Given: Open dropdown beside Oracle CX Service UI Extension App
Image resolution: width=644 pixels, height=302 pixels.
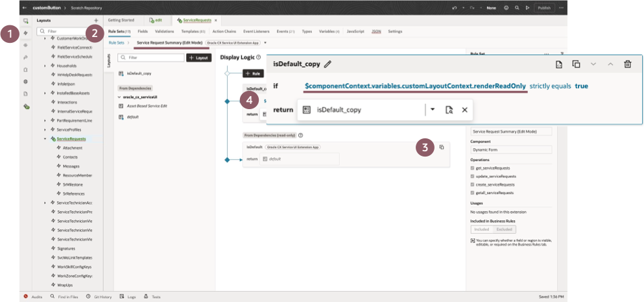Looking at the screenshot, I should (x=265, y=42).
